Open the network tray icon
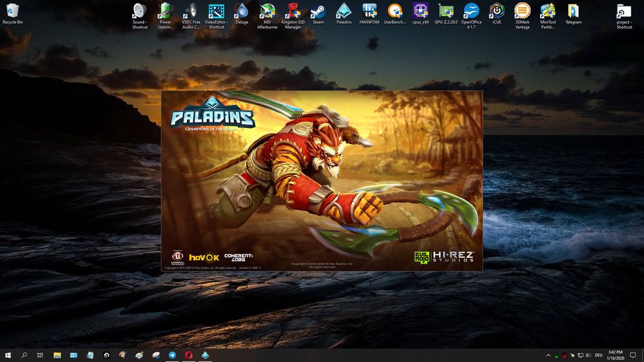Image resolution: width=644 pixels, height=362 pixels. (x=580, y=356)
